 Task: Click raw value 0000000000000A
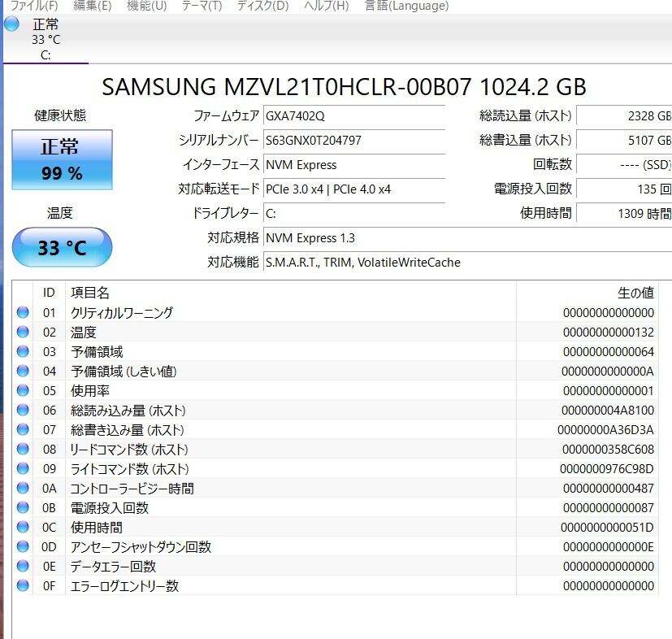(608, 371)
